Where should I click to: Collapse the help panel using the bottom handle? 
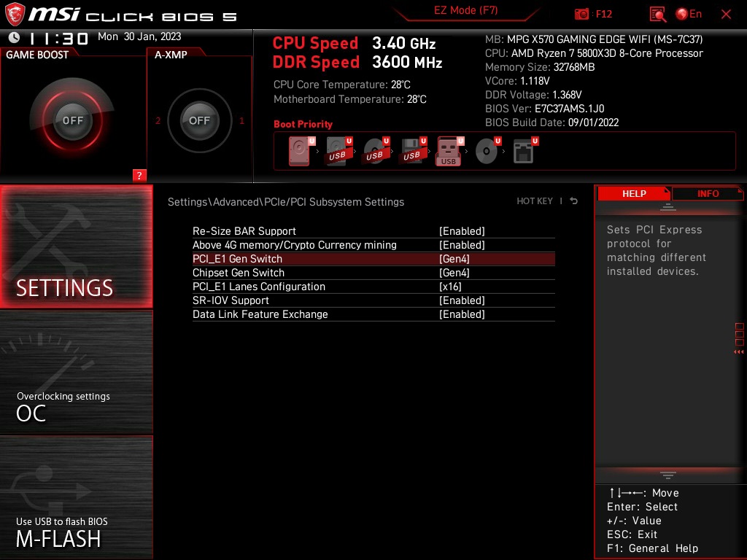[x=668, y=475]
